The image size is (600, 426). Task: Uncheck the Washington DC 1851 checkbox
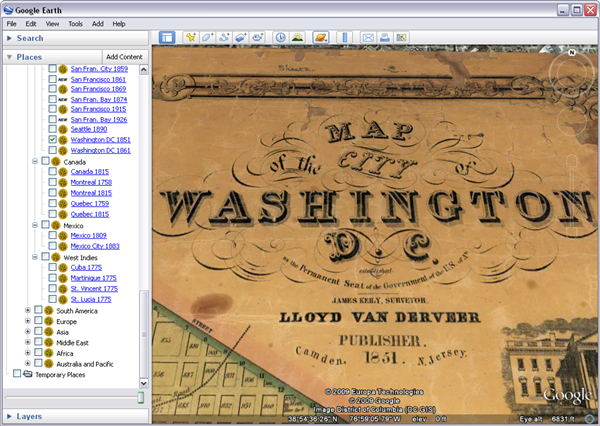(53, 140)
